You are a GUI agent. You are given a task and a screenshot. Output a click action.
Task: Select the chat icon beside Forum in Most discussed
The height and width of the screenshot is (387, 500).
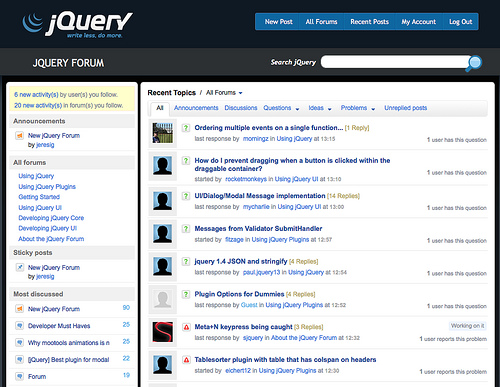click(20, 377)
